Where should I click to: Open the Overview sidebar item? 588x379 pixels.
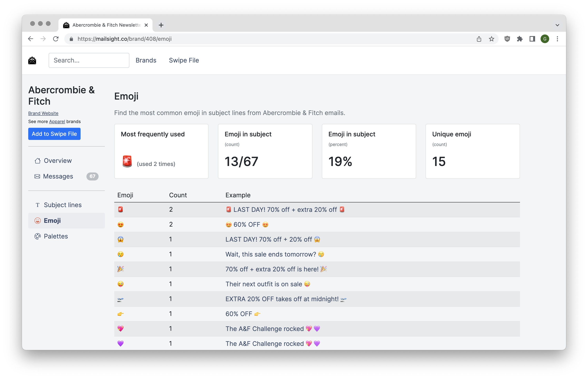[66, 161]
